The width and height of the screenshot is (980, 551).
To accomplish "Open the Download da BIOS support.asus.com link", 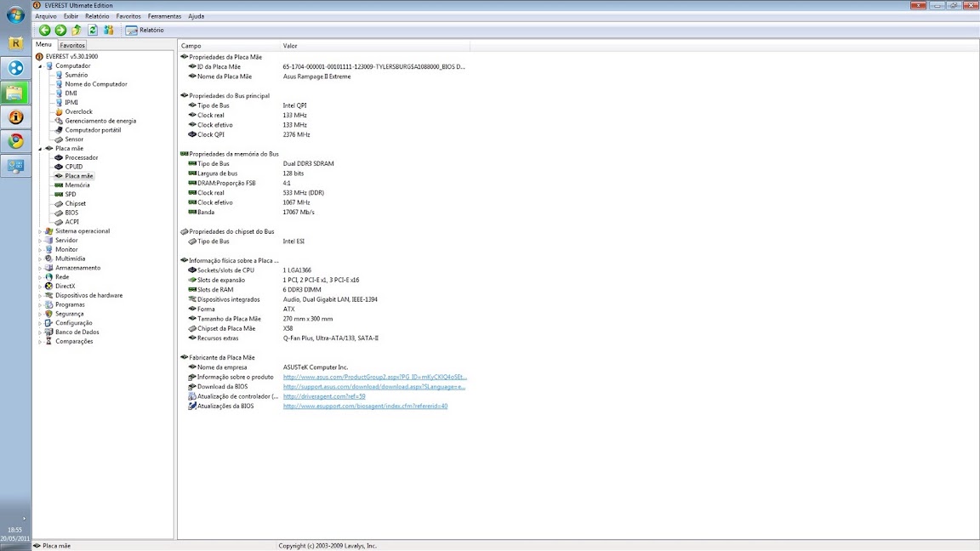I will [373, 387].
